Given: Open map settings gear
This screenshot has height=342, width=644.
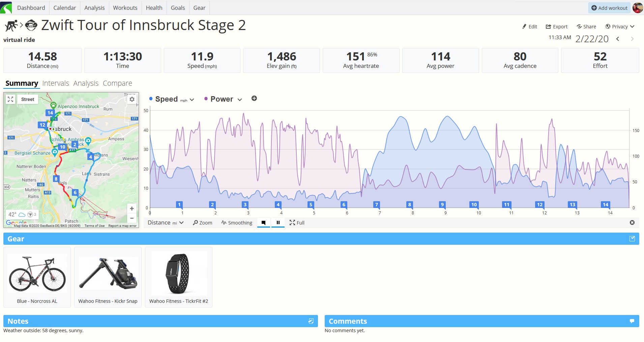Looking at the screenshot, I should click(132, 99).
